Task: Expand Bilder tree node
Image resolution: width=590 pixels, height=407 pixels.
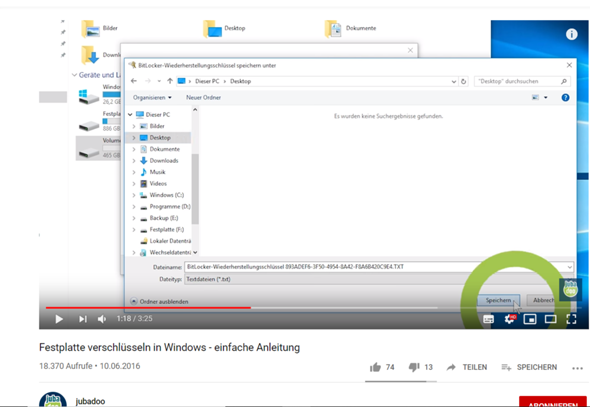Action: point(134,126)
